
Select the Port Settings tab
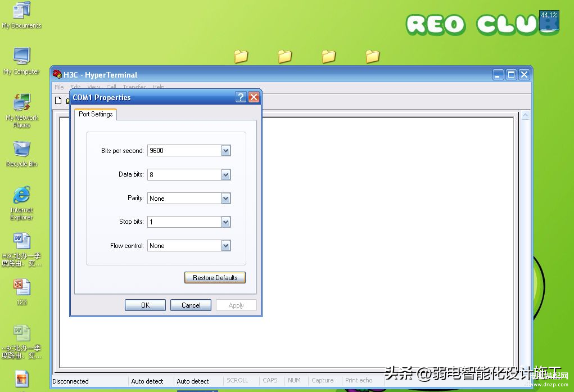coord(96,114)
